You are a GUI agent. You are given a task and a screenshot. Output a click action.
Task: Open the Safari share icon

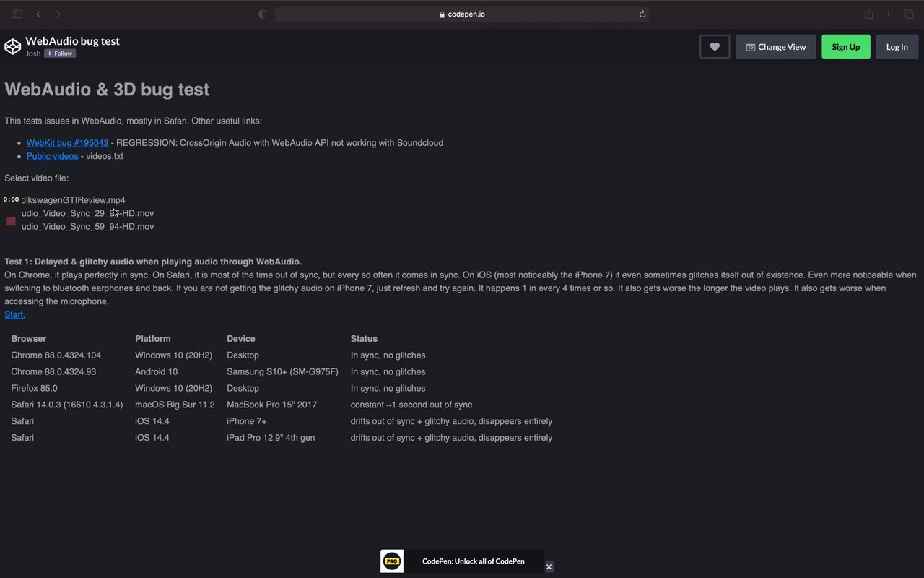click(x=869, y=14)
